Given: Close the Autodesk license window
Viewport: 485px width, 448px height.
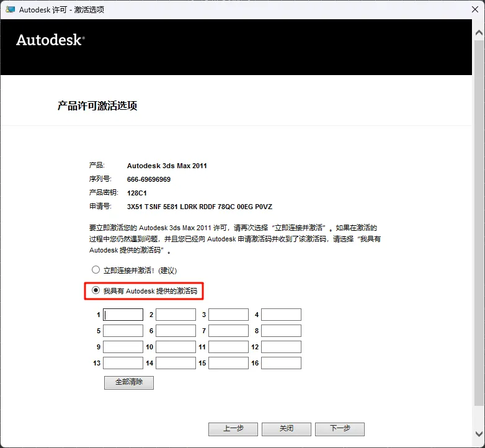Looking at the screenshot, I should 475,9.
